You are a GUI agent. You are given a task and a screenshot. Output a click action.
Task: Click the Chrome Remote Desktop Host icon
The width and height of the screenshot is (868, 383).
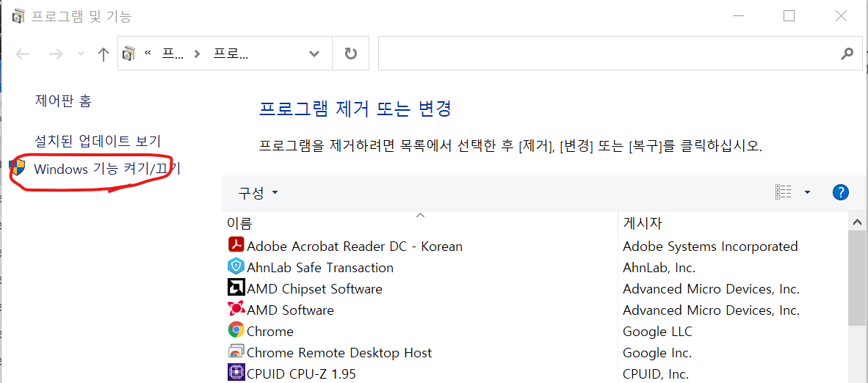(236, 351)
